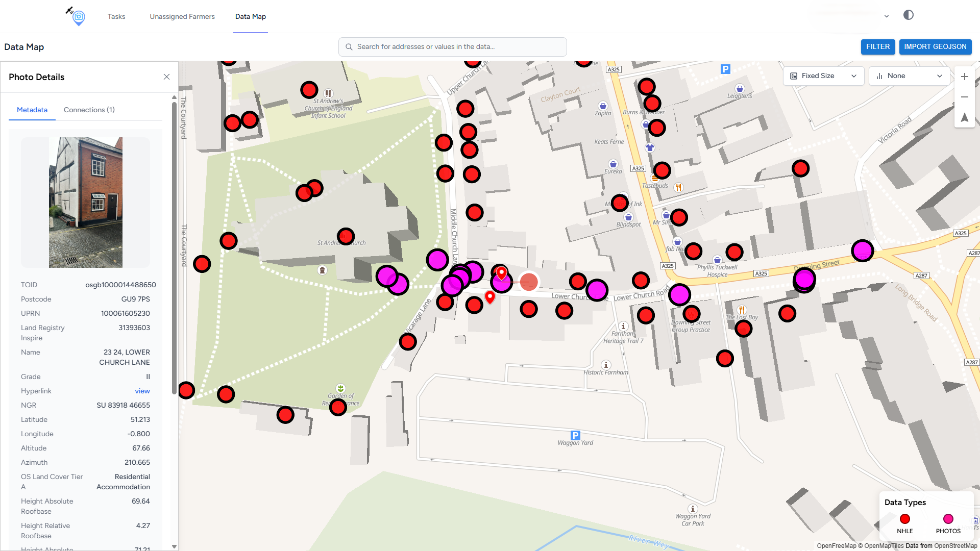Switch to Connections (1) tab

tap(89, 110)
